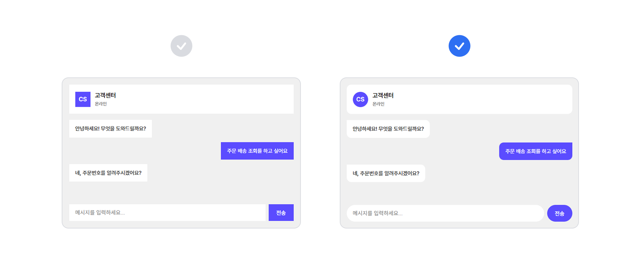Click the square CS avatar icon
The image size is (644, 262).
click(x=83, y=99)
